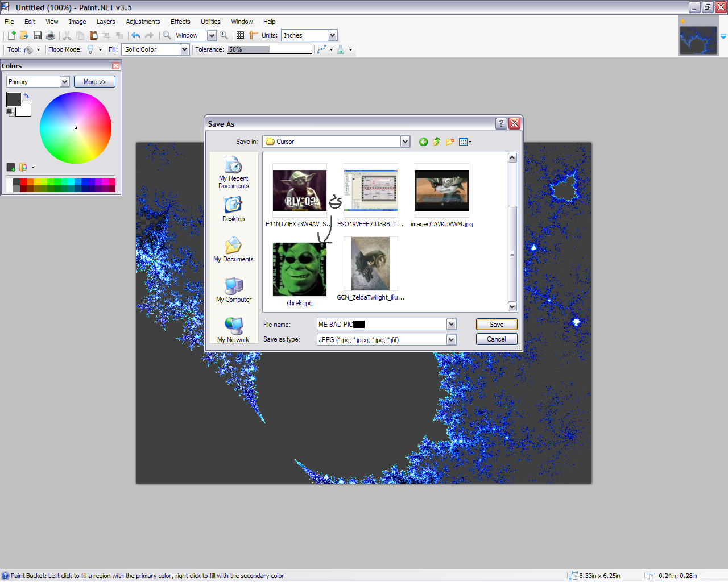The image size is (728, 582).
Task: Click the Undo arrow in toolbar
Action: point(135,35)
